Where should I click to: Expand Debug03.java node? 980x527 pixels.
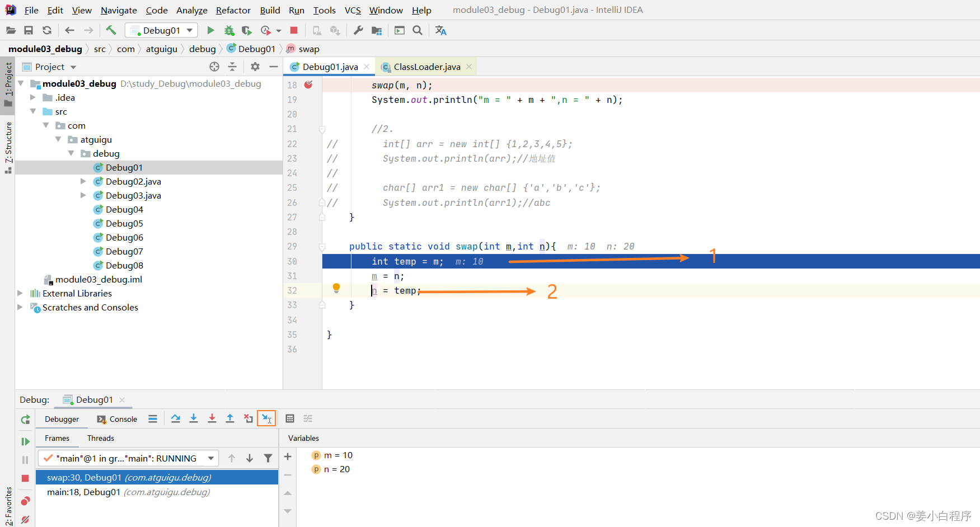[83, 195]
